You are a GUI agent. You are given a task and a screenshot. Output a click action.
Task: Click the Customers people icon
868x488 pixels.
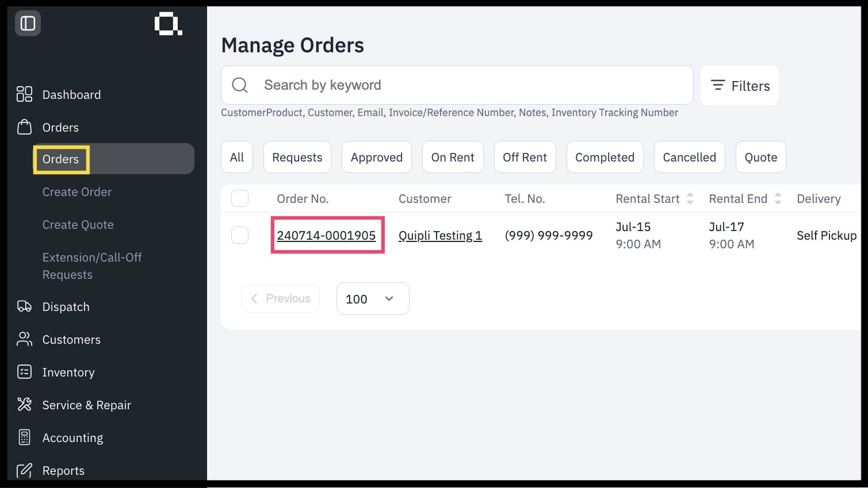click(24, 339)
